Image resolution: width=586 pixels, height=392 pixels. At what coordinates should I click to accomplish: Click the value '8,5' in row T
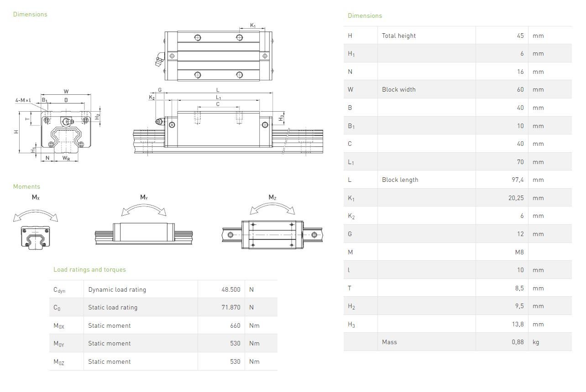pyautogui.click(x=519, y=288)
